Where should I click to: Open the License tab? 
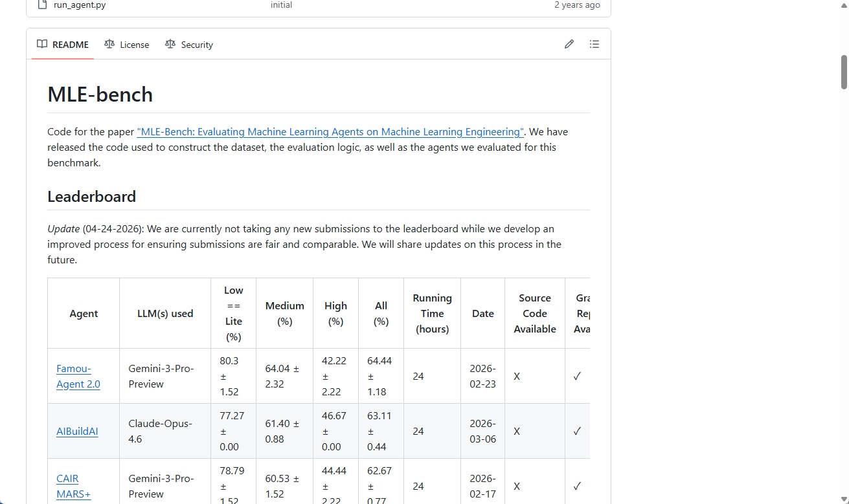coord(128,45)
